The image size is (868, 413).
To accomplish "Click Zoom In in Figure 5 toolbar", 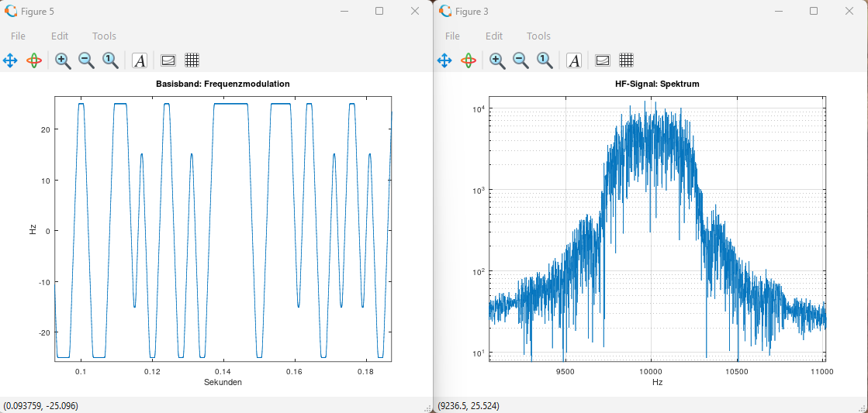I will pos(63,60).
